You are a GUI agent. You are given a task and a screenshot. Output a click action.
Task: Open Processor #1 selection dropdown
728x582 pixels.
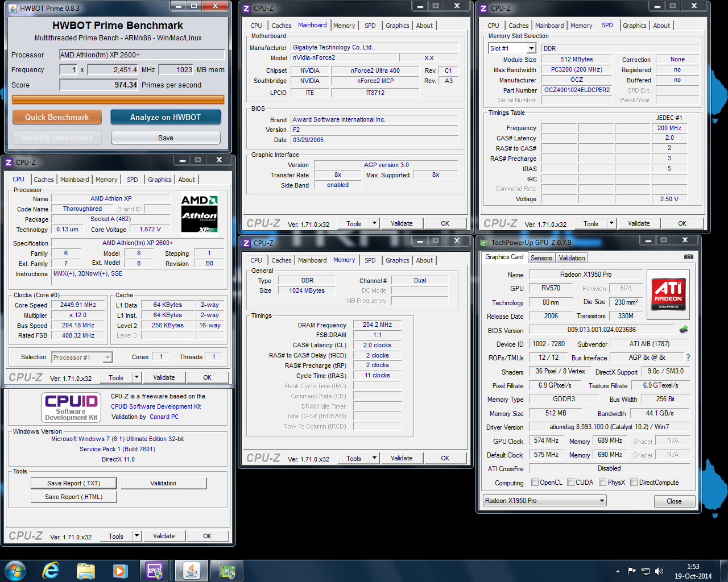[x=107, y=357]
